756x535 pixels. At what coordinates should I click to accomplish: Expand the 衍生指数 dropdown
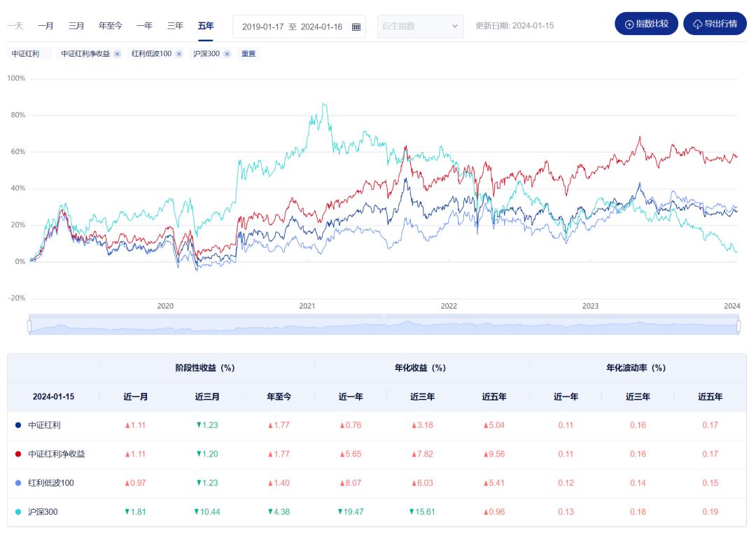click(420, 26)
